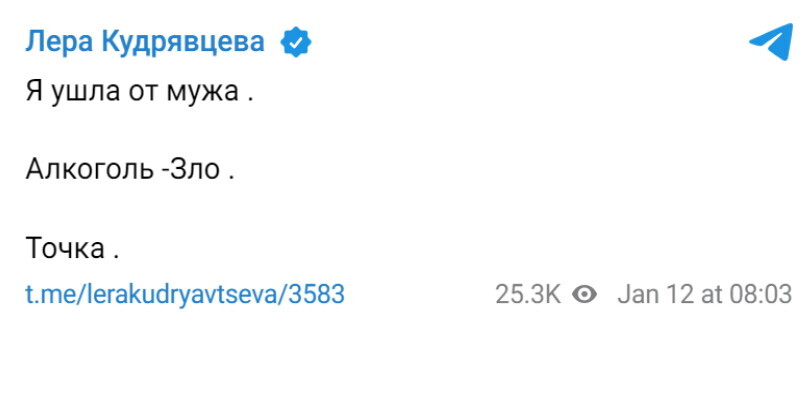Image resolution: width=800 pixels, height=393 pixels.
Task: Click the 08:03 time in timestamp
Action: (761, 294)
